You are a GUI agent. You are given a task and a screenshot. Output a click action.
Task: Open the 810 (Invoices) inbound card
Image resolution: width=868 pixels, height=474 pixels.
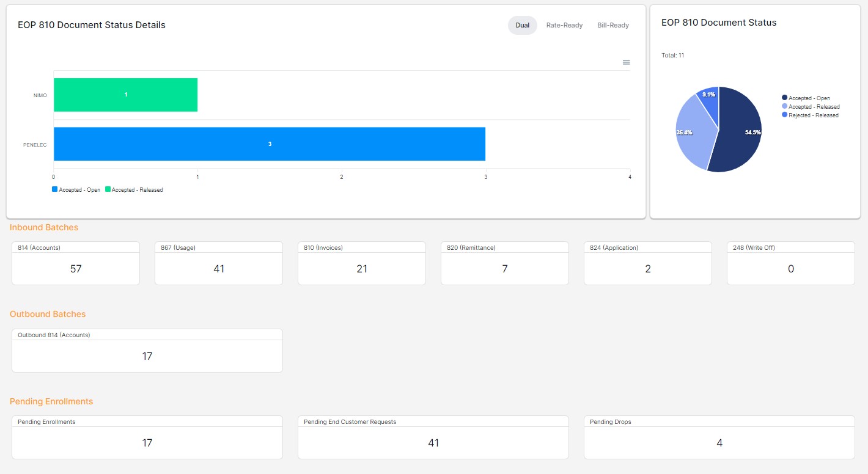362,263
